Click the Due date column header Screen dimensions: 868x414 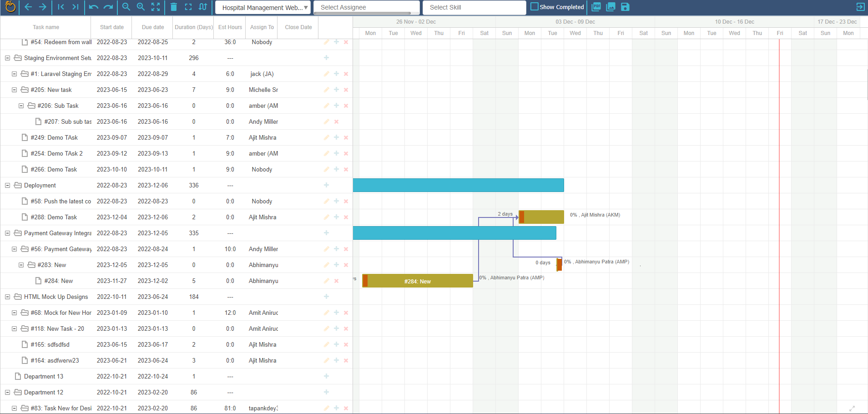(152, 27)
